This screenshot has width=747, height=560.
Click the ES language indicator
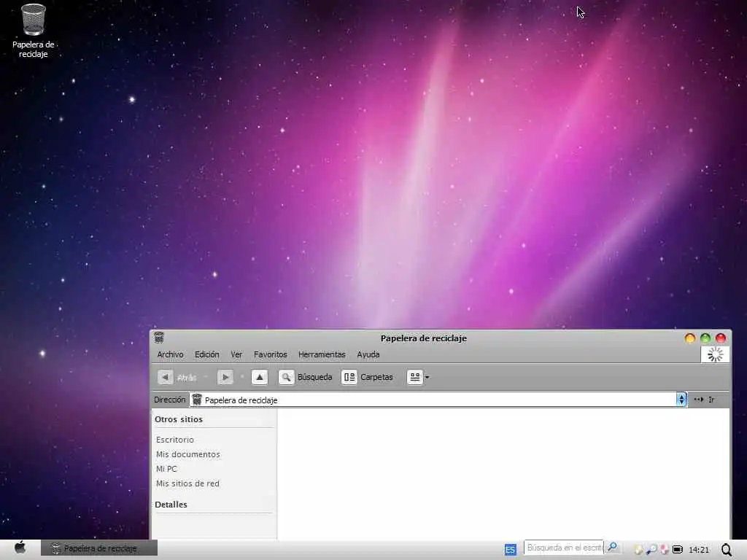click(x=510, y=550)
